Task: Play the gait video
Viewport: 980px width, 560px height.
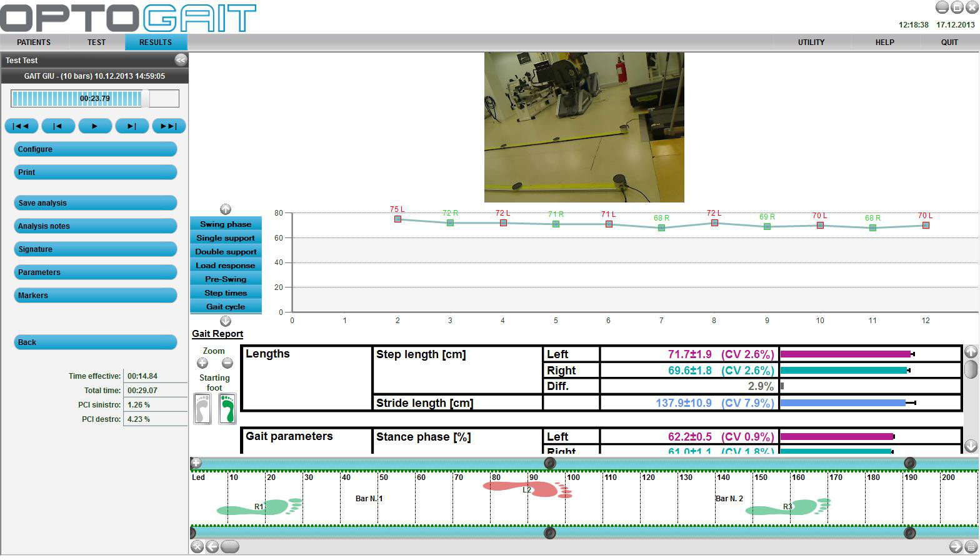Action: pyautogui.click(x=95, y=126)
